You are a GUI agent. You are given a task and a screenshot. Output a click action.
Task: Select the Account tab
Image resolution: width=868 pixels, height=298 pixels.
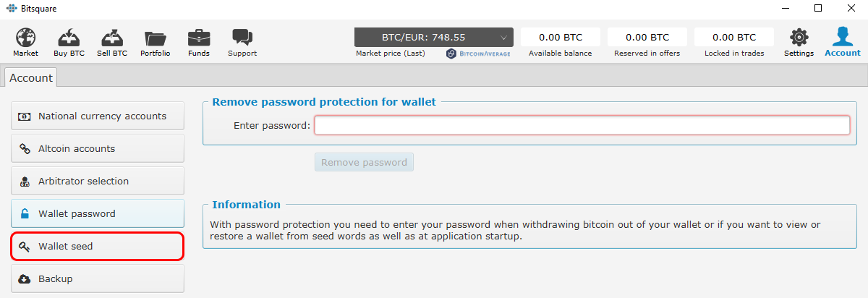click(x=31, y=77)
